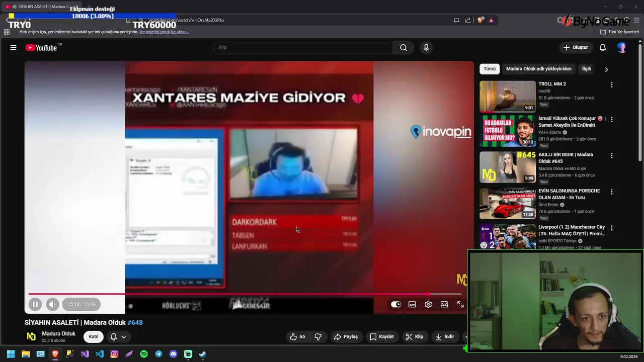Open Madara Olduk channel avatar
This screenshot has height=362, width=644.
31,337
